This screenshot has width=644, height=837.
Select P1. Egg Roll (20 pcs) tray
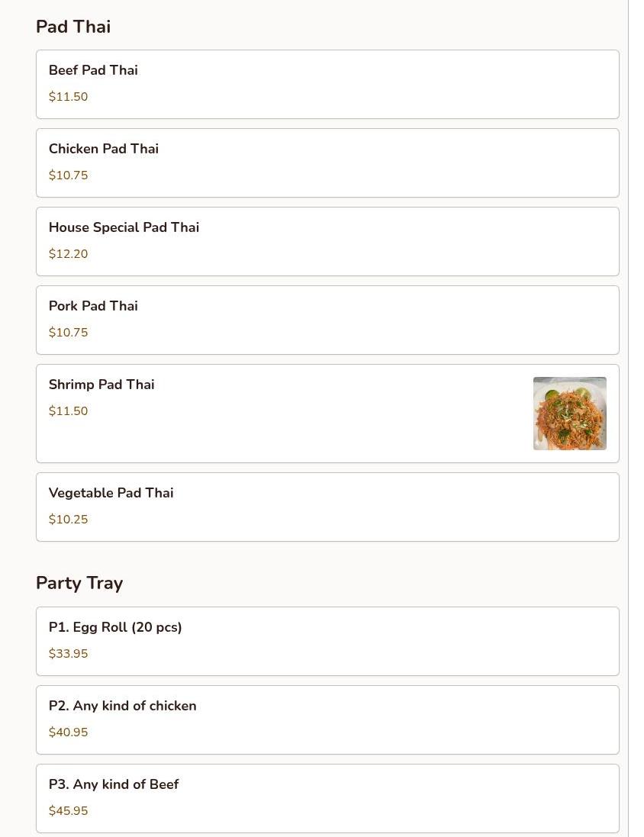[x=327, y=641]
